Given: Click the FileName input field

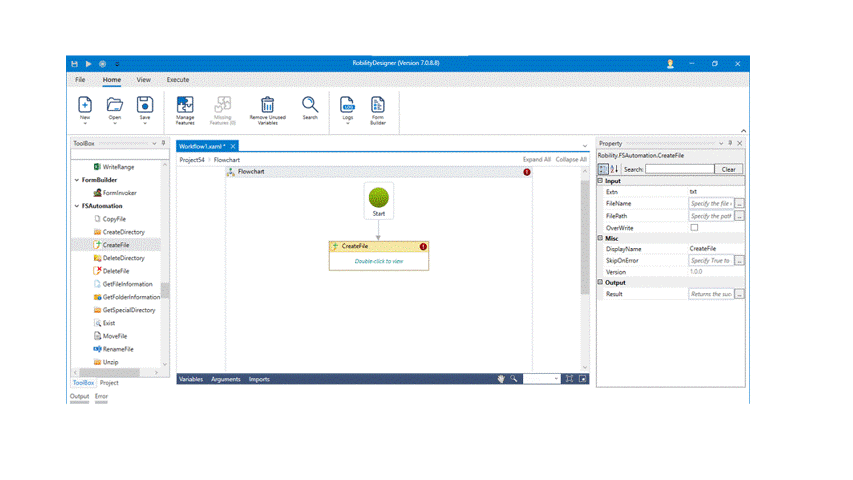Looking at the screenshot, I should coord(711,203).
